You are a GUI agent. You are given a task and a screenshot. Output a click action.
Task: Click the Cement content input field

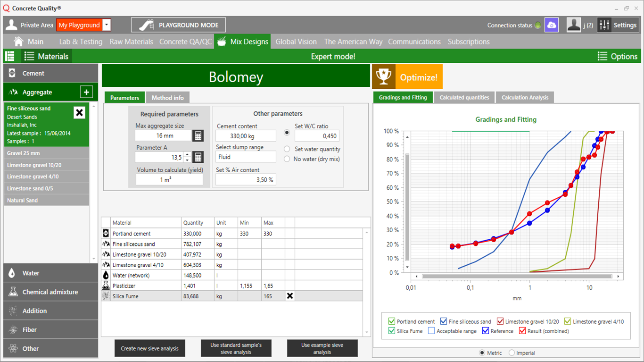(246, 136)
